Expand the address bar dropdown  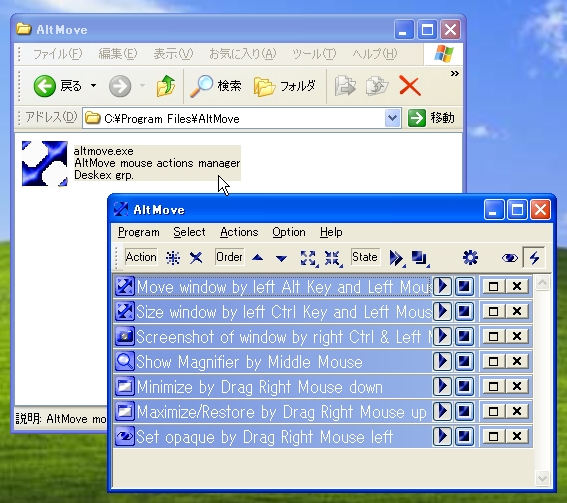point(392,118)
